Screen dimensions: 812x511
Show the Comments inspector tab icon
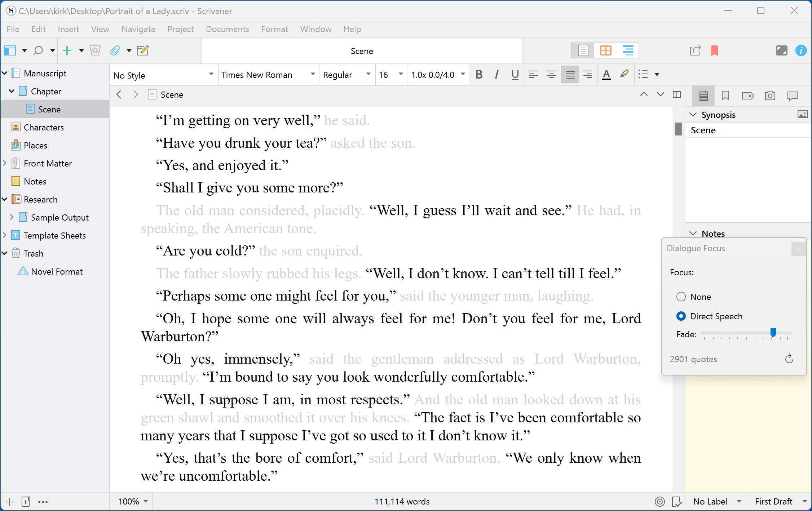pyautogui.click(x=792, y=95)
